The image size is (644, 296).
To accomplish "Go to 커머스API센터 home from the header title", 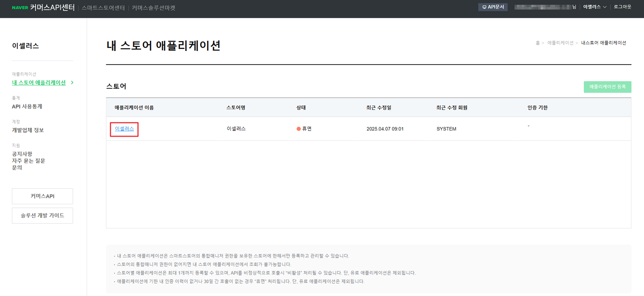I will click(52, 8).
